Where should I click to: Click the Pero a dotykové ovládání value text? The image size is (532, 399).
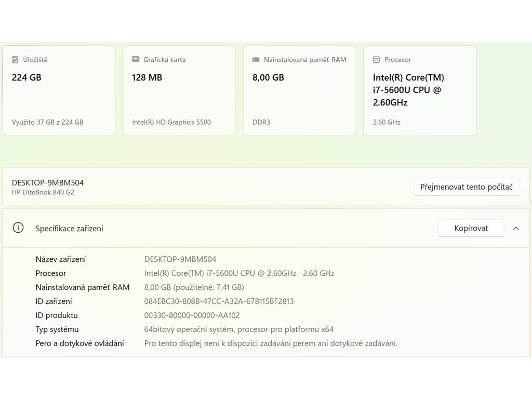click(x=271, y=343)
